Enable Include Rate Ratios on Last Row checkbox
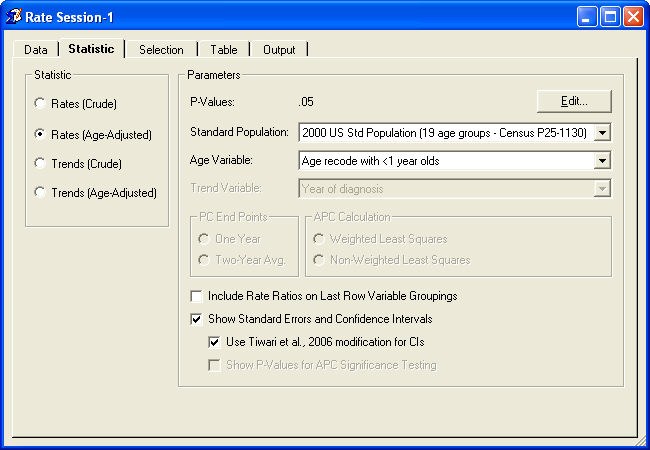Image resolution: width=650 pixels, height=450 pixels. pos(196,296)
